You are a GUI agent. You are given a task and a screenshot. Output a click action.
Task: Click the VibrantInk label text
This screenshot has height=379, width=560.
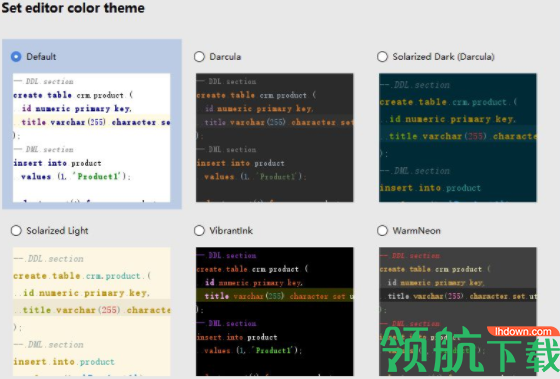[231, 231]
